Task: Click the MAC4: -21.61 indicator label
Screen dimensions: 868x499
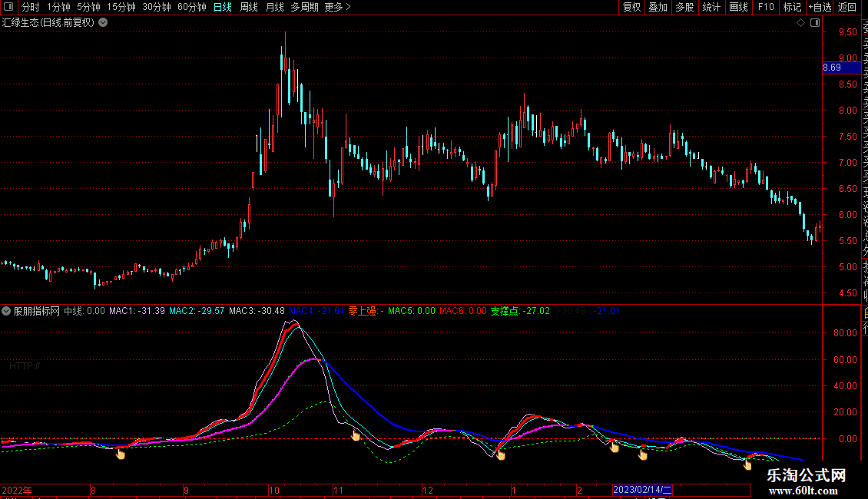Action: (316, 311)
